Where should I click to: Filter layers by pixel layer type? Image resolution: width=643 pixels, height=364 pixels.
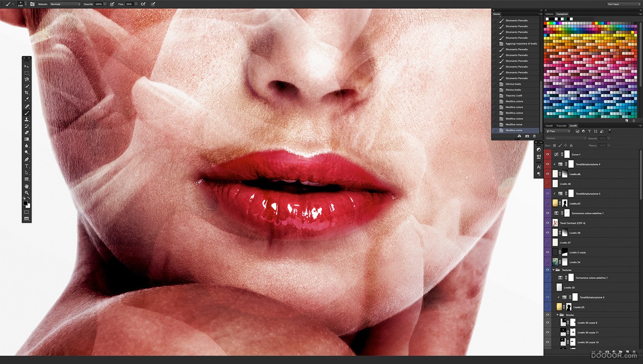577,131
